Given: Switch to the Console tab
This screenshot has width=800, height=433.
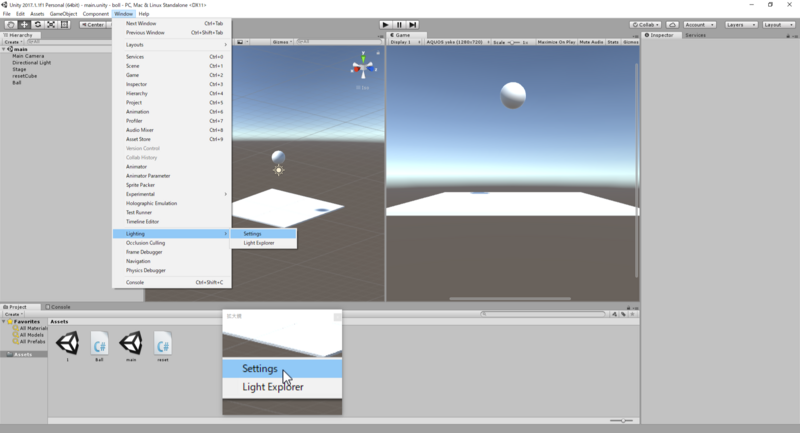Looking at the screenshot, I should (x=58, y=307).
